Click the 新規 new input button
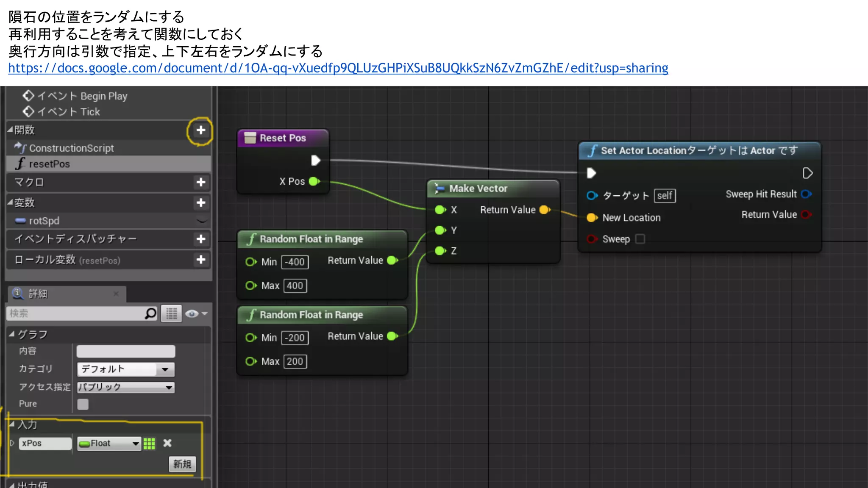 [x=182, y=464]
